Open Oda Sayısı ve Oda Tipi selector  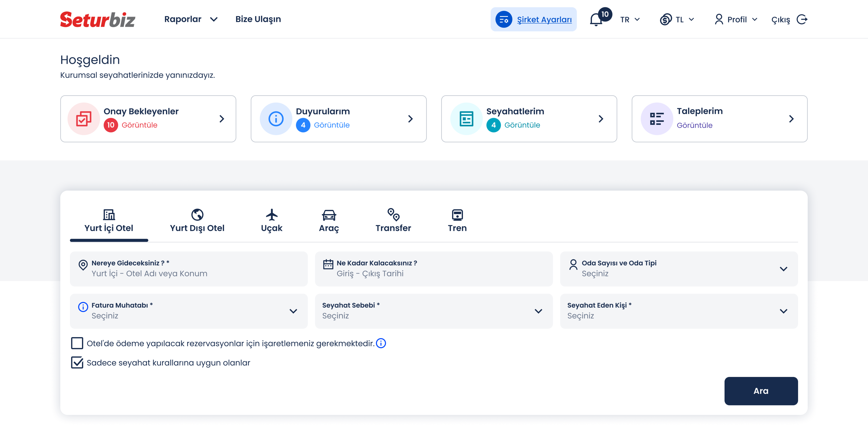tap(679, 269)
